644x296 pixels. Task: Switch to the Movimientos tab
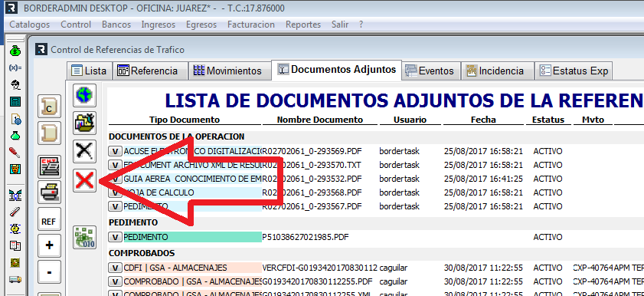click(227, 71)
